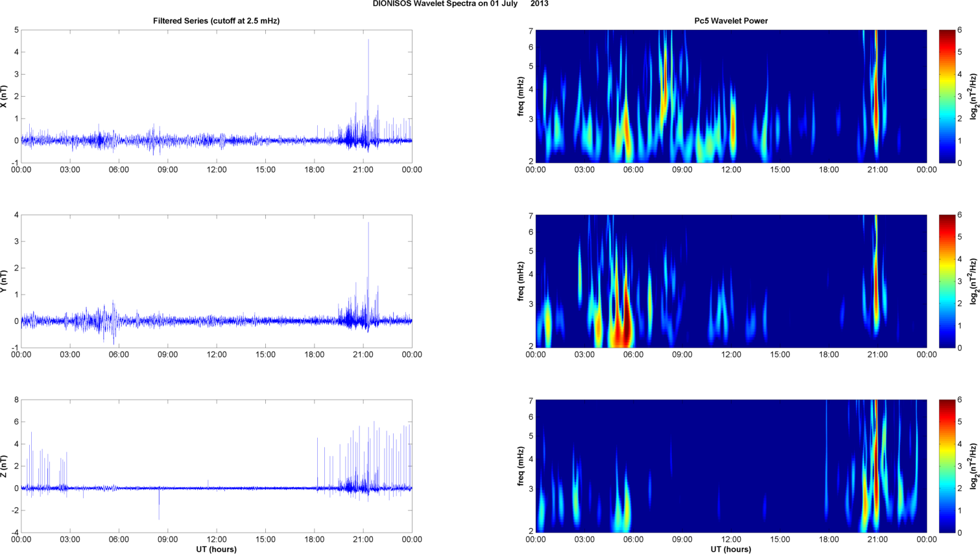Click the "5" tick on the X series vertical axis

16,30
